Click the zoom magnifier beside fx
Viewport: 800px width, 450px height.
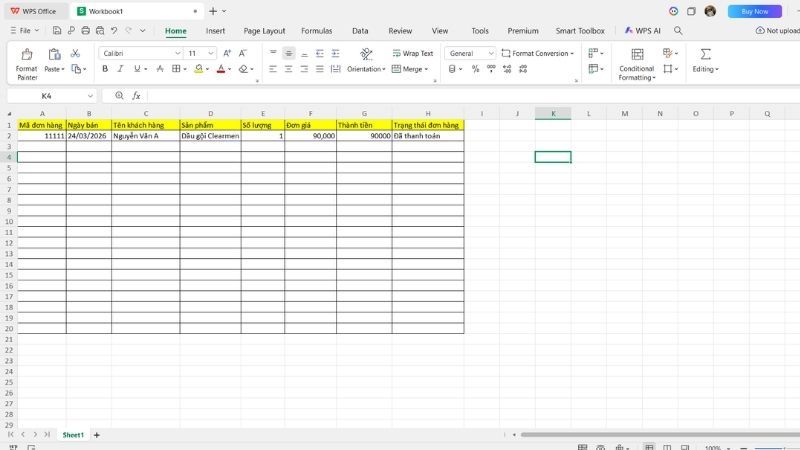119,96
